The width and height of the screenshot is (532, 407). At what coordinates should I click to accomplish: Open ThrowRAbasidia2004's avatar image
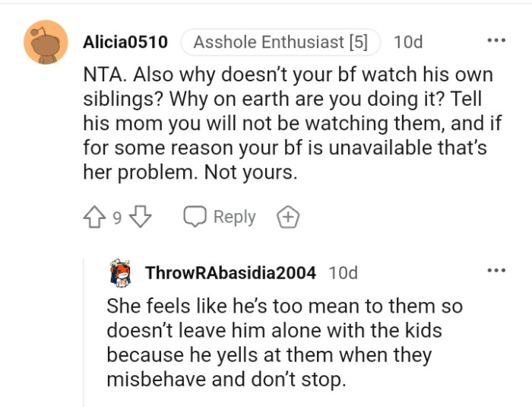[122, 272]
